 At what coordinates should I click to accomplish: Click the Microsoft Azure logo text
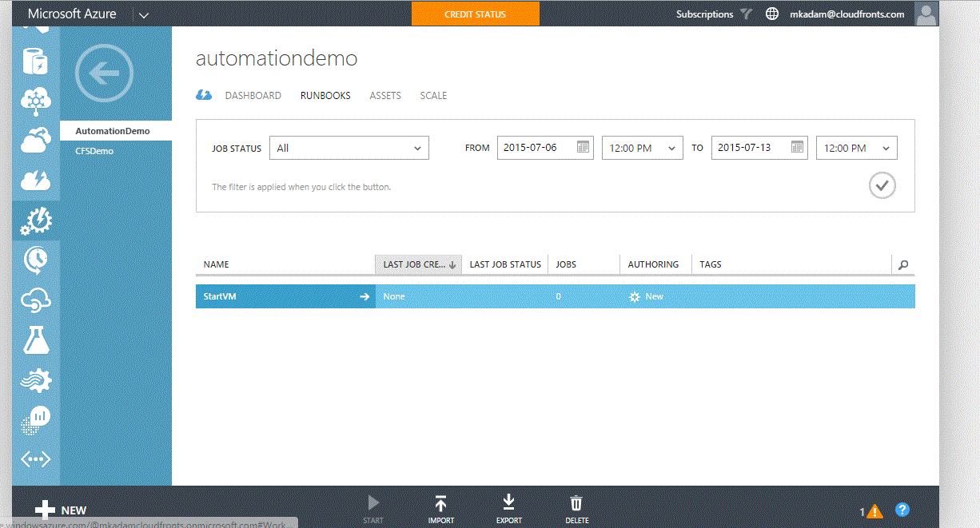pyautogui.click(x=72, y=14)
